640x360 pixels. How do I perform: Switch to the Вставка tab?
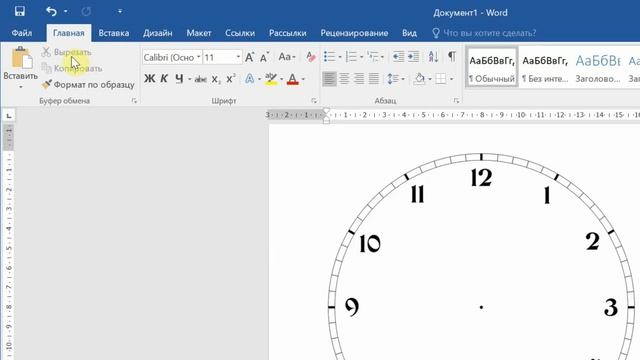(x=114, y=33)
